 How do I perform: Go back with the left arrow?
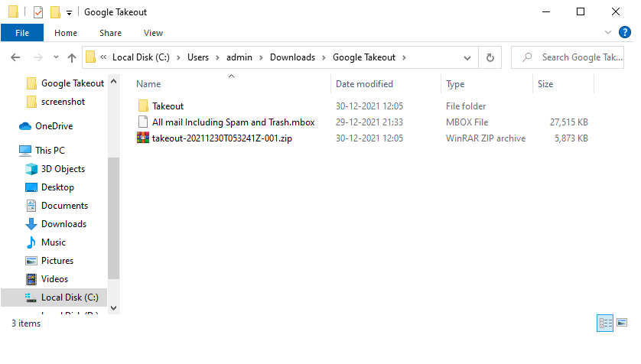click(15, 57)
